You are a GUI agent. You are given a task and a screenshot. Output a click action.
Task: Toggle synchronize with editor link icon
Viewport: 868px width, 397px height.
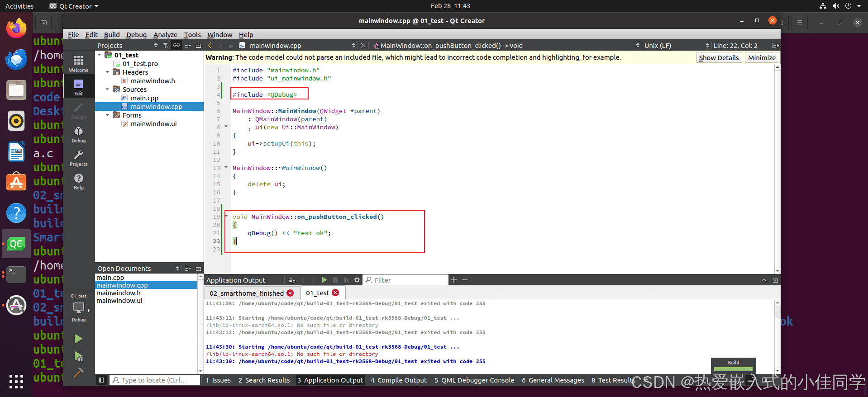point(176,46)
